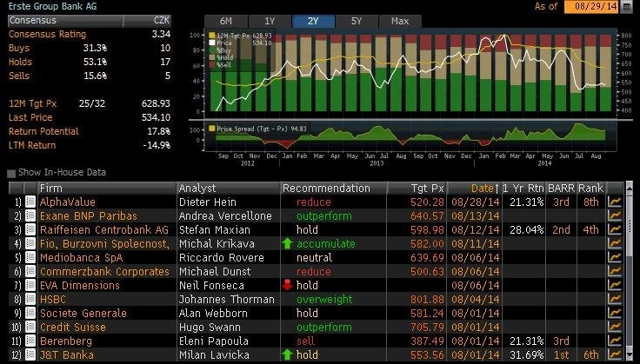Sort table by Firm column header
640x364 pixels.
[x=107, y=188]
